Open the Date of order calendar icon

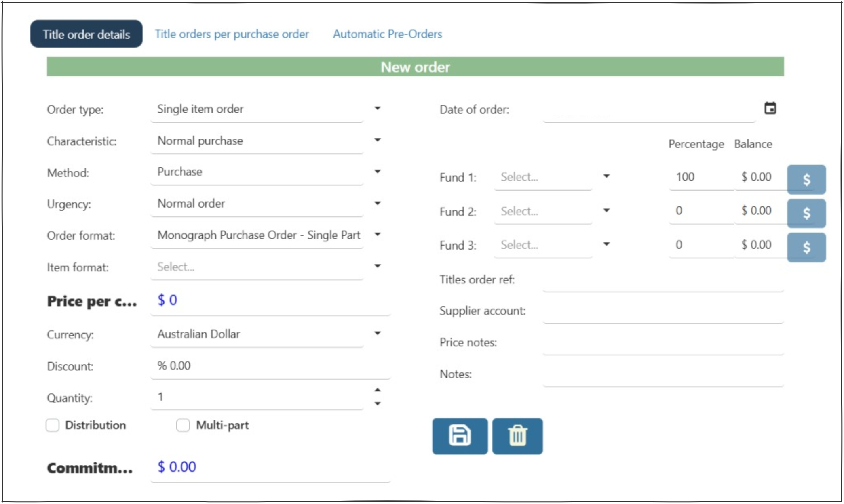click(770, 108)
